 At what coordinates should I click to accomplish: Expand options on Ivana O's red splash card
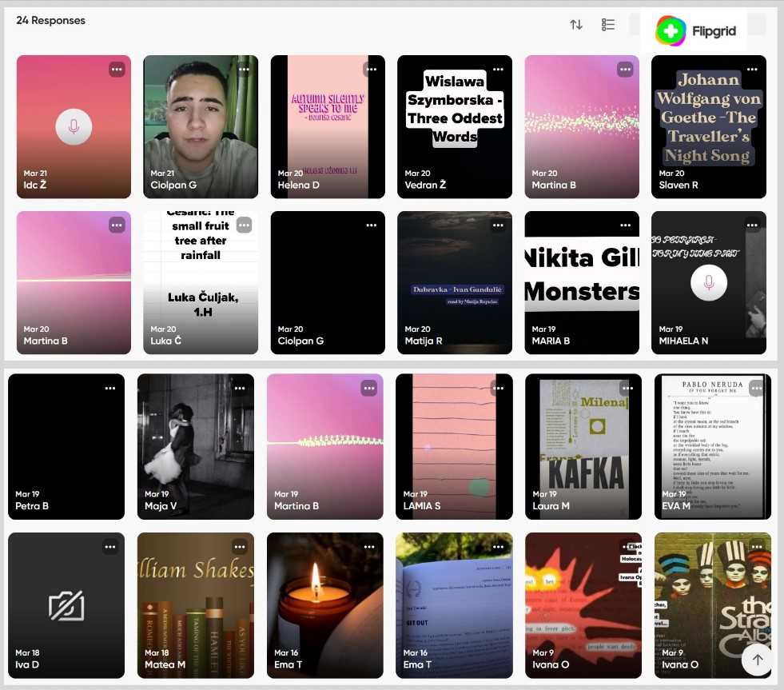[627, 547]
